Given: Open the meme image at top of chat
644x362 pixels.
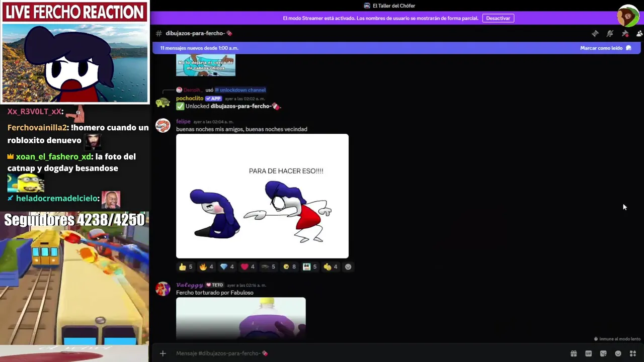Looking at the screenshot, I should click(x=206, y=66).
